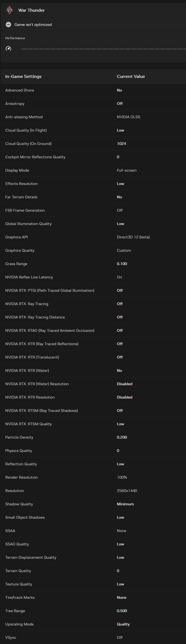This screenshot has height=644, width=186.
Task: Click the War Thunder game logo icon
Action: click(10, 10)
